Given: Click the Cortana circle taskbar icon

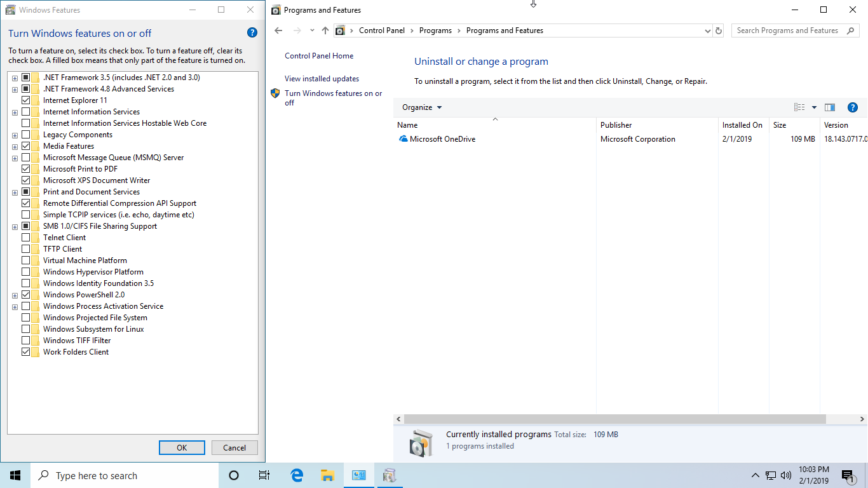Looking at the screenshot, I should (233, 475).
